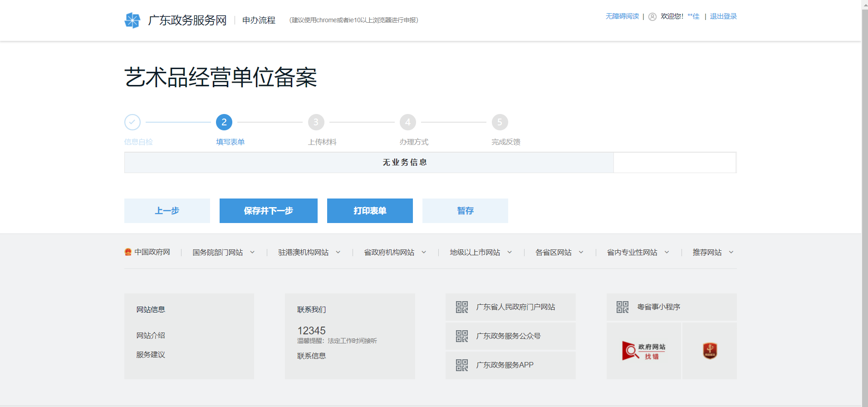Select step 3 上传材料 circle

tap(316, 122)
